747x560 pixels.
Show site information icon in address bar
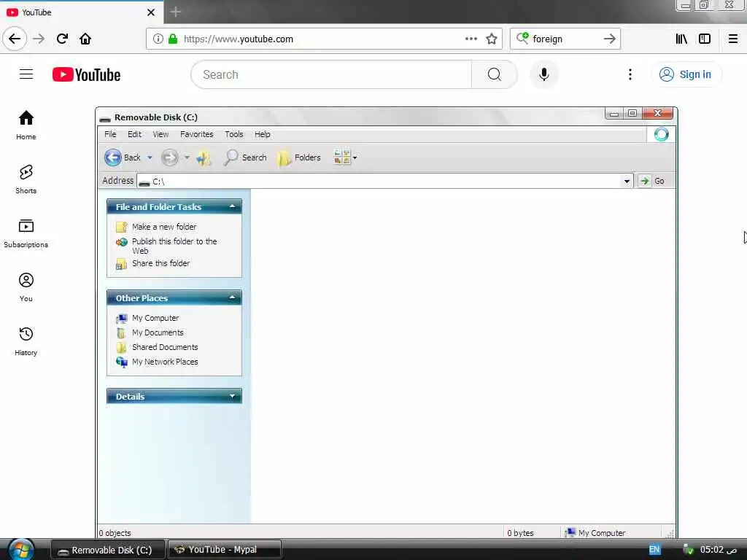[x=158, y=39]
